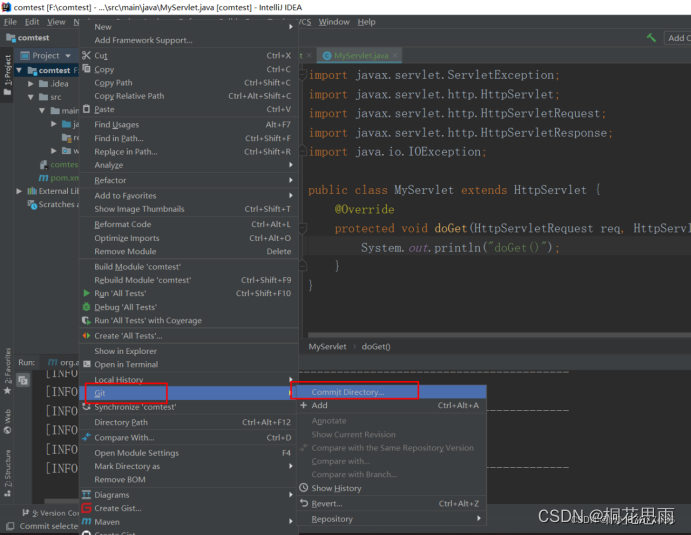Select Open Module Settings
The height and width of the screenshot is (535, 691).
pos(189,453)
